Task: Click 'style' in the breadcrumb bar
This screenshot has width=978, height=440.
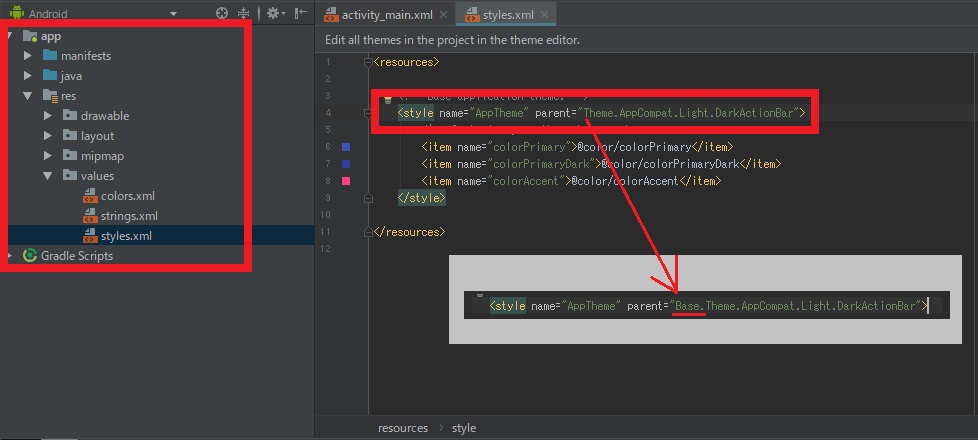Action: pos(463,428)
